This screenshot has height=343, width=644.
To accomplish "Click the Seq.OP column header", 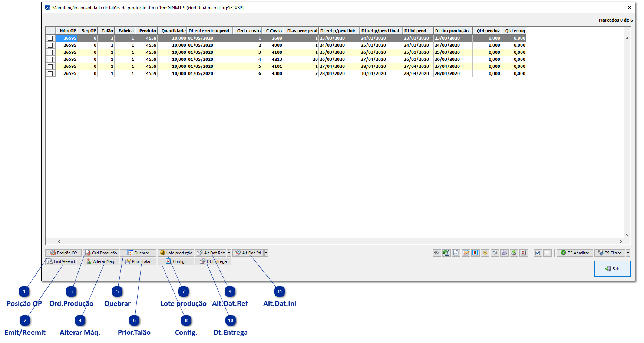I will pos(87,31).
